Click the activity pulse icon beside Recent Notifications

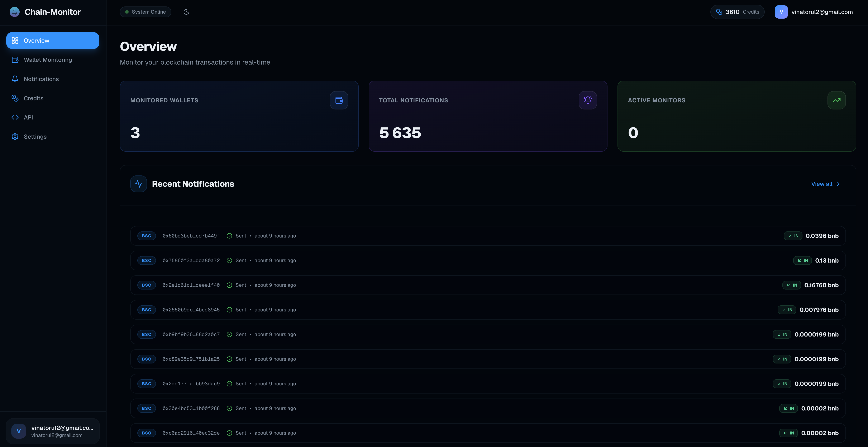click(x=138, y=184)
